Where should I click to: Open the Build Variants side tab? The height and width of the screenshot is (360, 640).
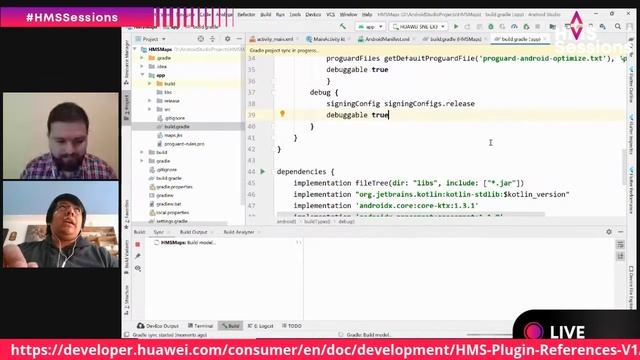pos(127,256)
